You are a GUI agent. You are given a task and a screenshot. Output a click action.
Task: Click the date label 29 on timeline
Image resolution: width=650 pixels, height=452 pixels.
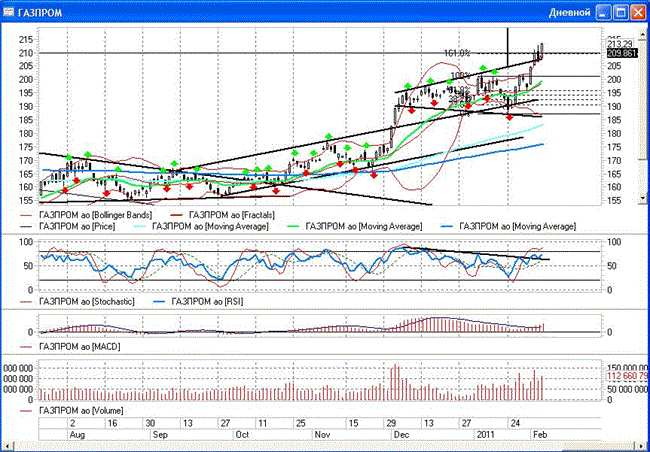point(391,423)
